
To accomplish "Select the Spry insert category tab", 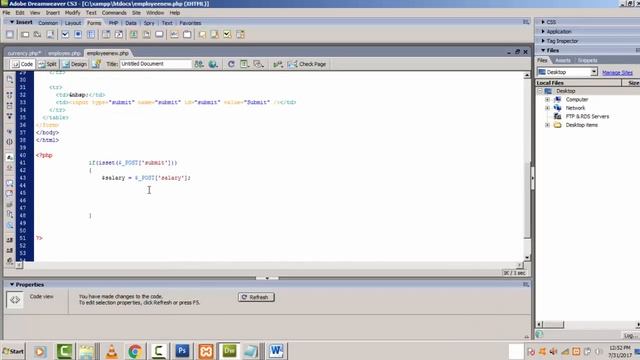I will coord(149,23).
